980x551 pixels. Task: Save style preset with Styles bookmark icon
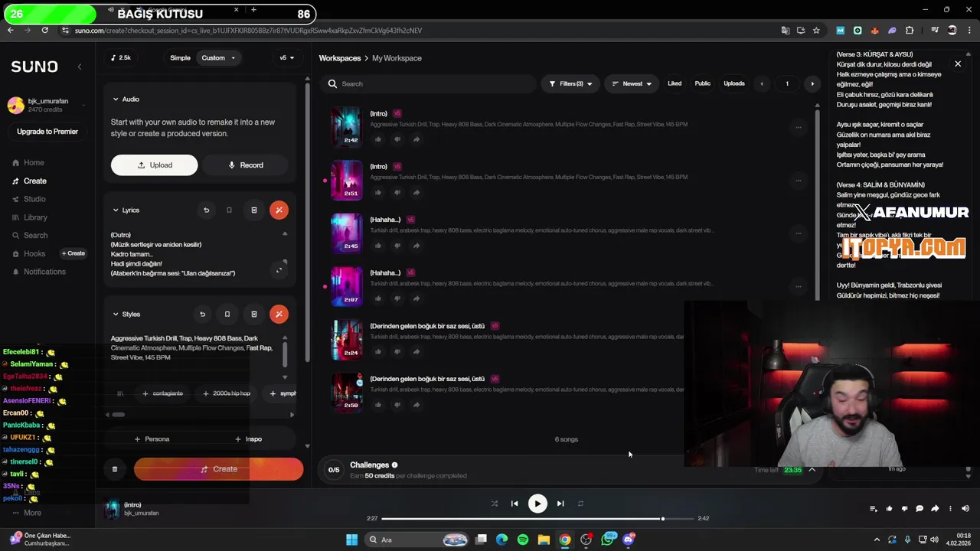click(227, 314)
